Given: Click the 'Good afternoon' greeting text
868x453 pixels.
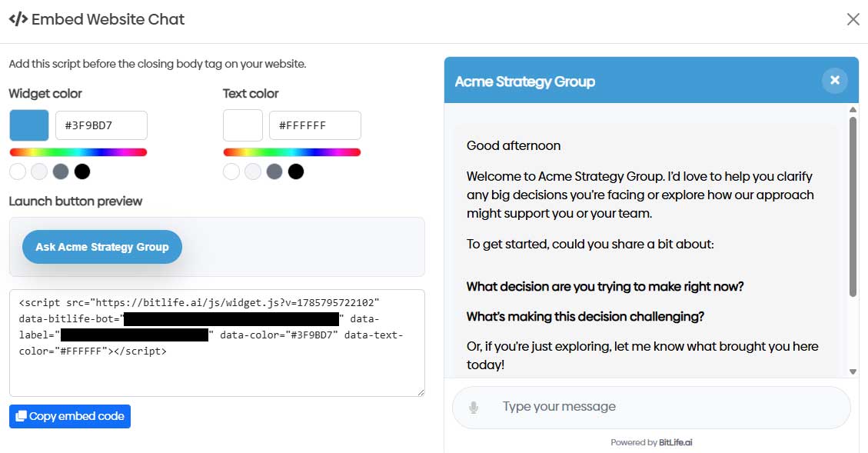Looking at the screenshot, I should click(513, 145).
